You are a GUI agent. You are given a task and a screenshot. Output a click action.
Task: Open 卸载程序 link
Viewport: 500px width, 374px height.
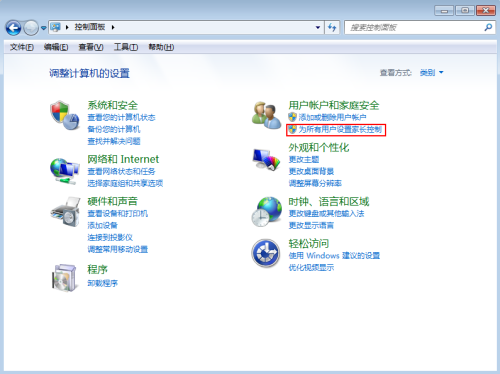tap(103, 283)
